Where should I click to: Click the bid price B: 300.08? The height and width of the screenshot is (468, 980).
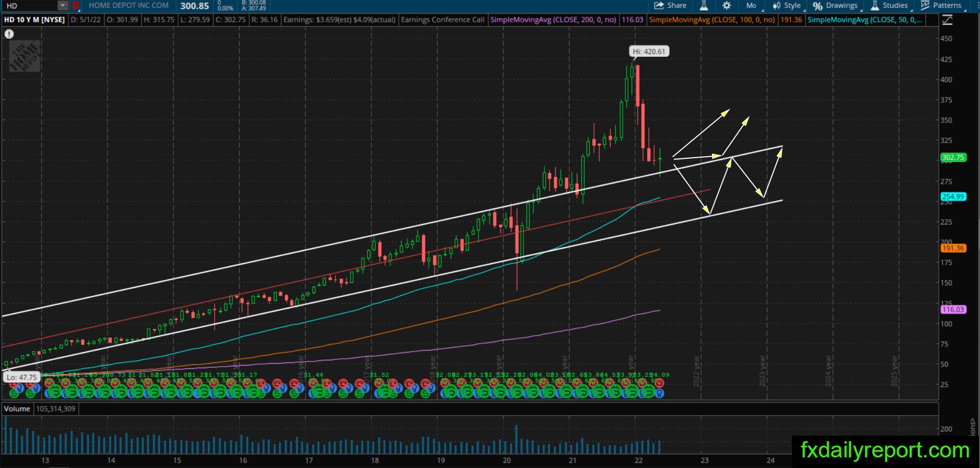[254, 3]
